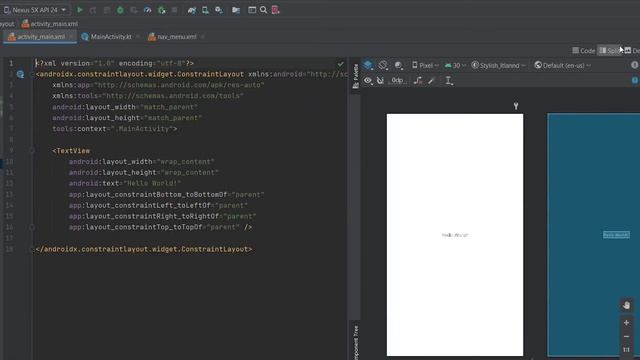The width and height of the screenshot is (640, 360).
Task: Click the fold marker at TextView closing line
Action: 32,227
